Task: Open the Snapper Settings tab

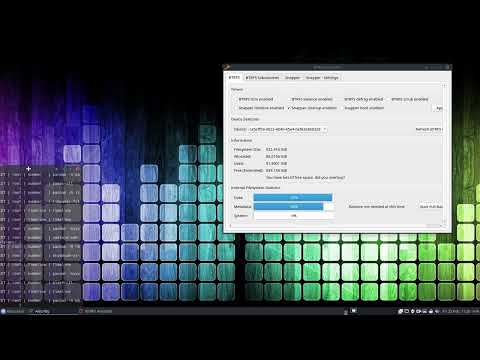Action: point(322,78)
